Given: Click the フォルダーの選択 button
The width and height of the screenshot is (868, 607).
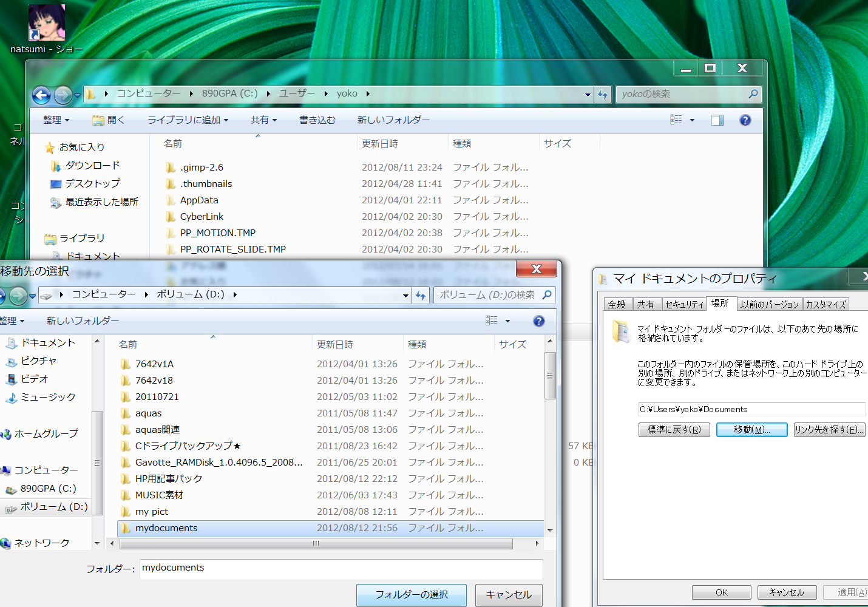Looking at the screenshot, I should [411, 595].
